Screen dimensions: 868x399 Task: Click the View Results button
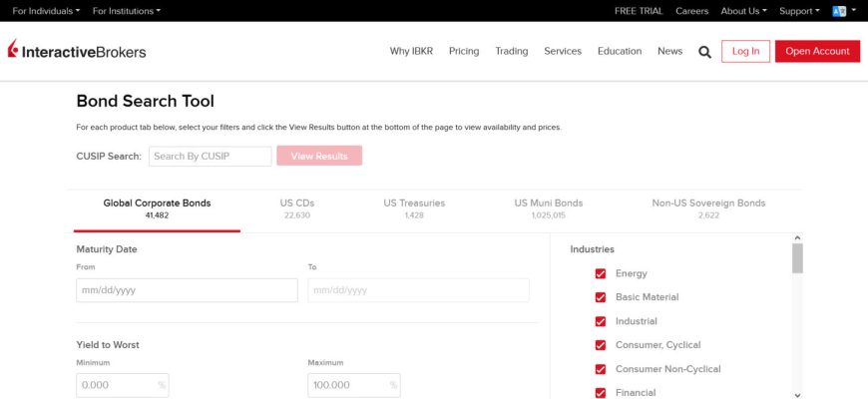click(x=319, y=156)
